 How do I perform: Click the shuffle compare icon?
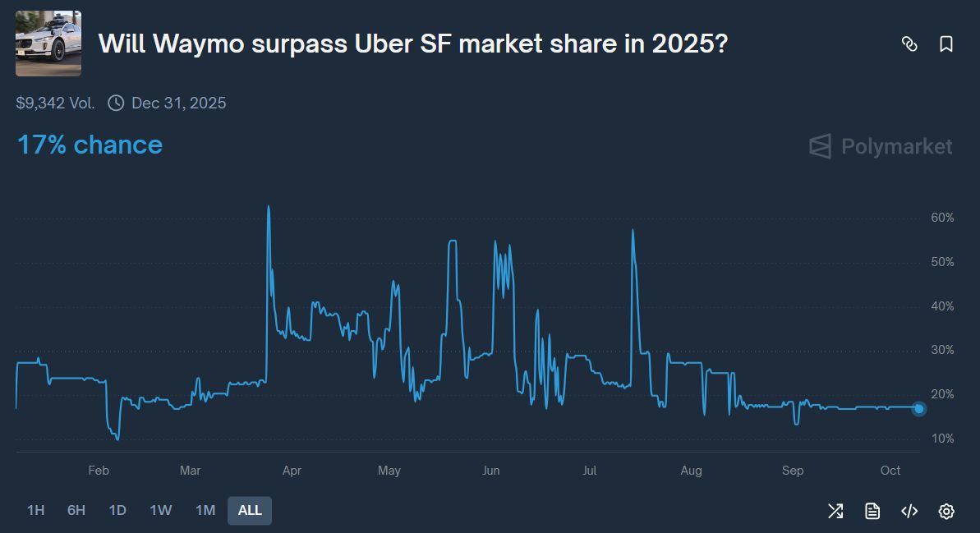835,511
